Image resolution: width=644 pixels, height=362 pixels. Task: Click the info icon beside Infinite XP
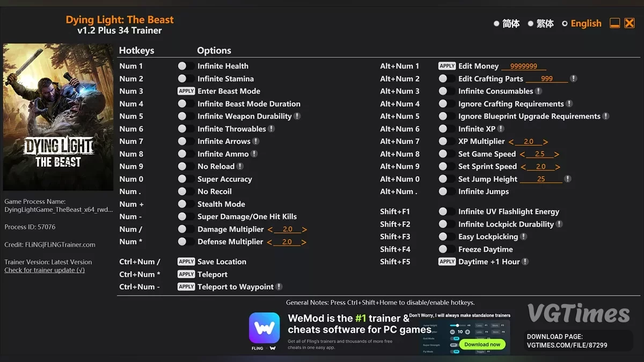501,129
